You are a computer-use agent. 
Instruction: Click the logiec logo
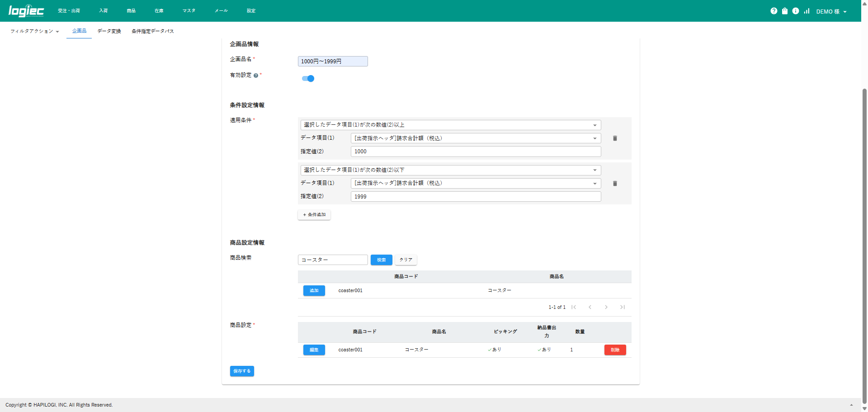(x=26, y=11)
